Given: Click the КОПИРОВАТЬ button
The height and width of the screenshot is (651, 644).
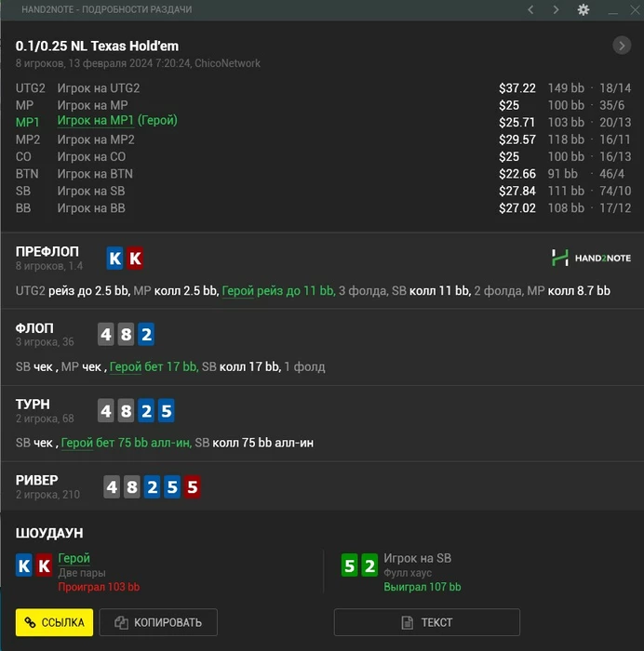Looking at the screenshot, I should [x=158, y=622].
